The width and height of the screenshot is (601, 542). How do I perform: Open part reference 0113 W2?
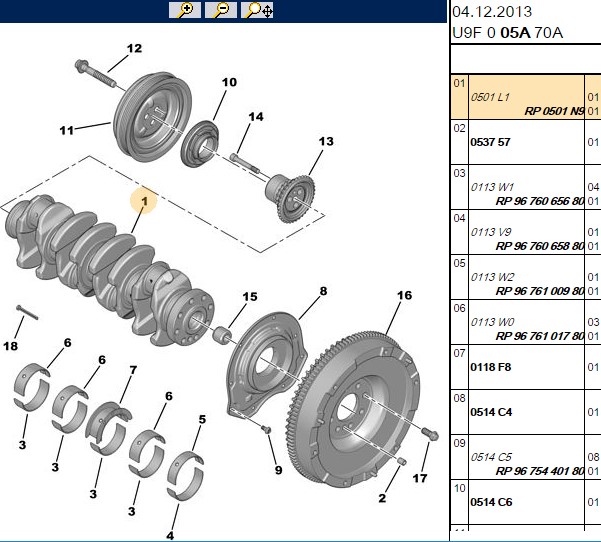pyautogui.click(x=493, y=277)
